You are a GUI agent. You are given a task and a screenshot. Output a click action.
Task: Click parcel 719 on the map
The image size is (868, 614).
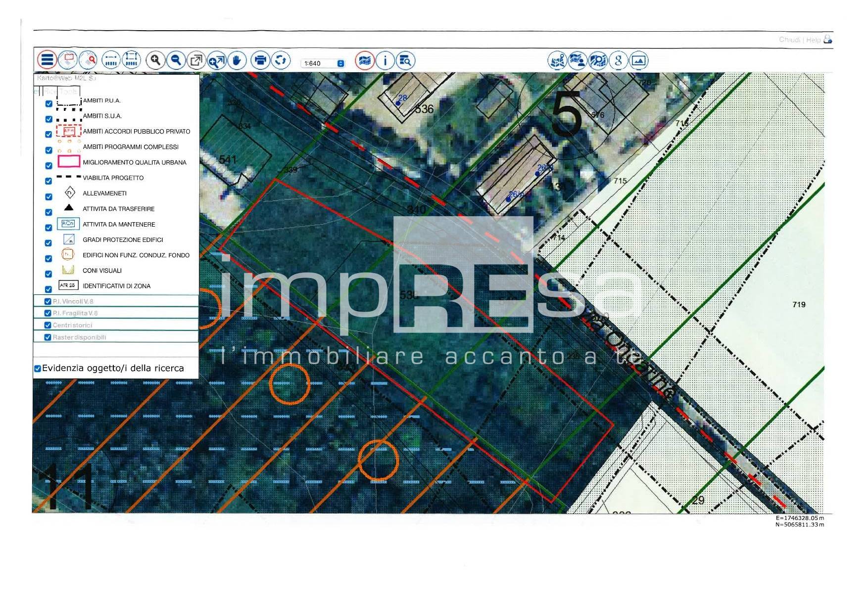click(799, 305)
